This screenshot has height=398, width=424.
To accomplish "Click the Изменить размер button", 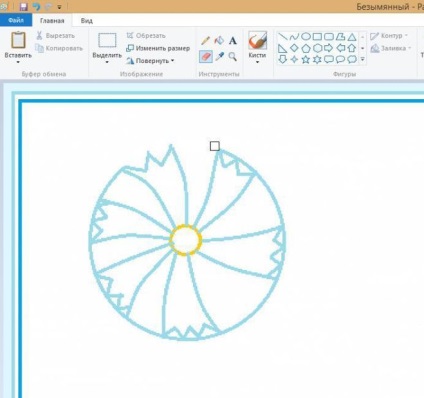I will (x=158, y=48).
